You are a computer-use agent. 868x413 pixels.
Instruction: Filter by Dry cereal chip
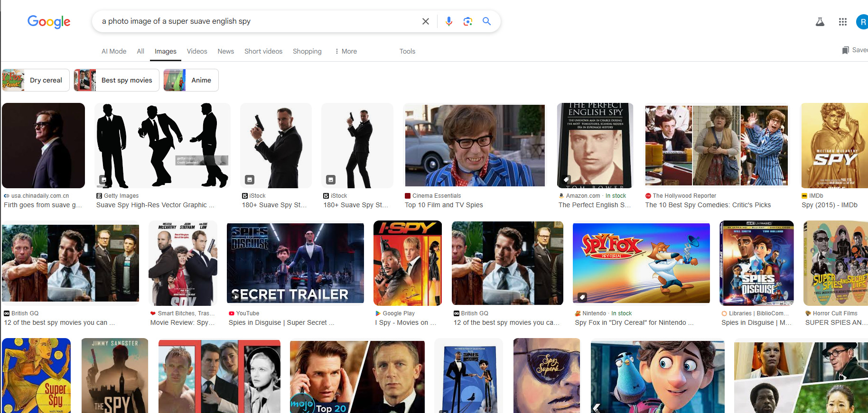(x=36, y=80)
